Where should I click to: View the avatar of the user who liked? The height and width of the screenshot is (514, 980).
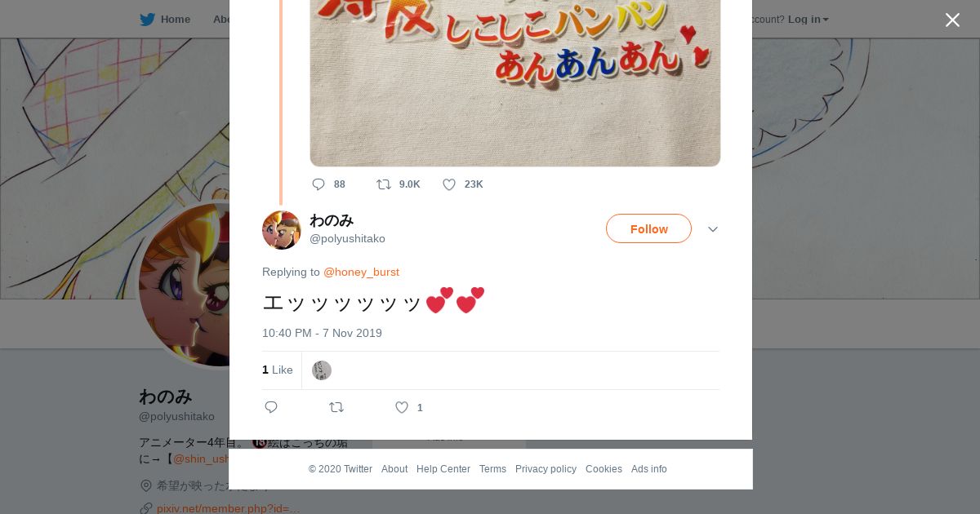coord(322,370)
